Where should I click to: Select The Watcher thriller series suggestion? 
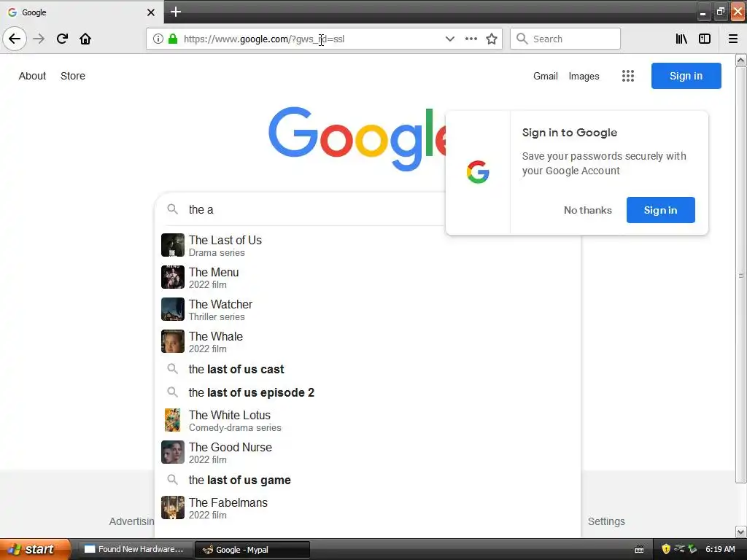367,309
